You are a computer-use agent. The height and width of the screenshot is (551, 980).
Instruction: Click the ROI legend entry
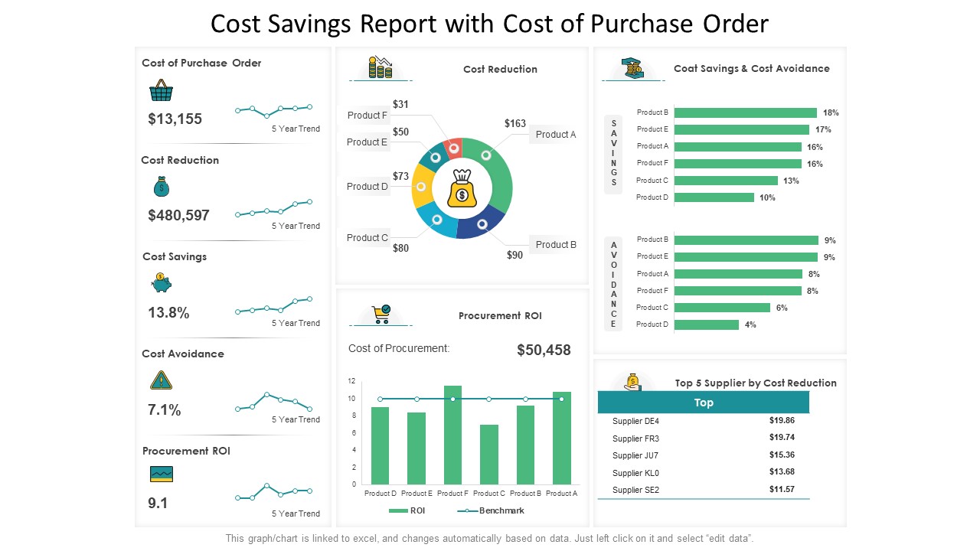click(x=407, y=510)
